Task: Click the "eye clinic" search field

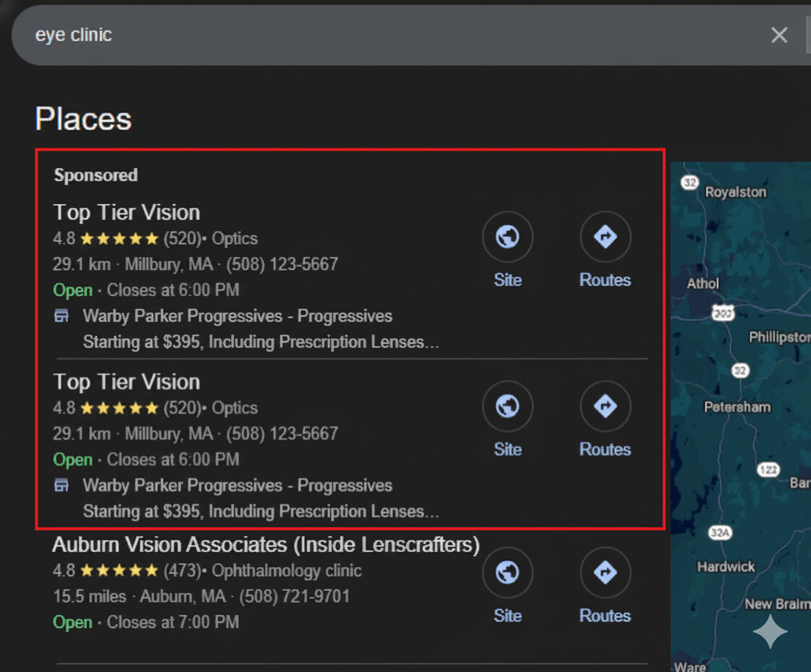Action: coord(362,35)
